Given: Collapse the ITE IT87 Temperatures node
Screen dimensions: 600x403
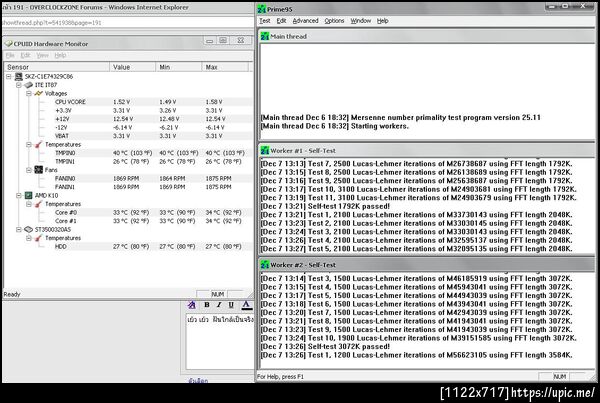Looking at the screenshot, I should pyautogui.click(x=29, y=144).
